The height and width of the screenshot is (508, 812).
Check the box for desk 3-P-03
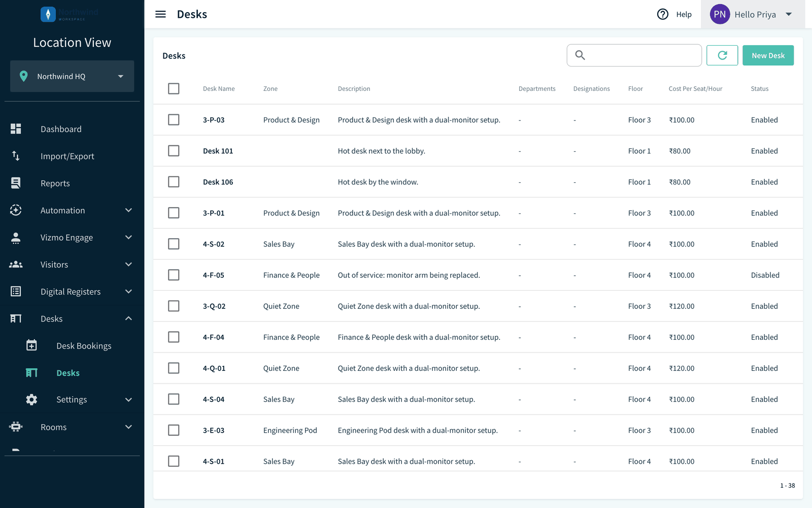click(x=174, y=120)
